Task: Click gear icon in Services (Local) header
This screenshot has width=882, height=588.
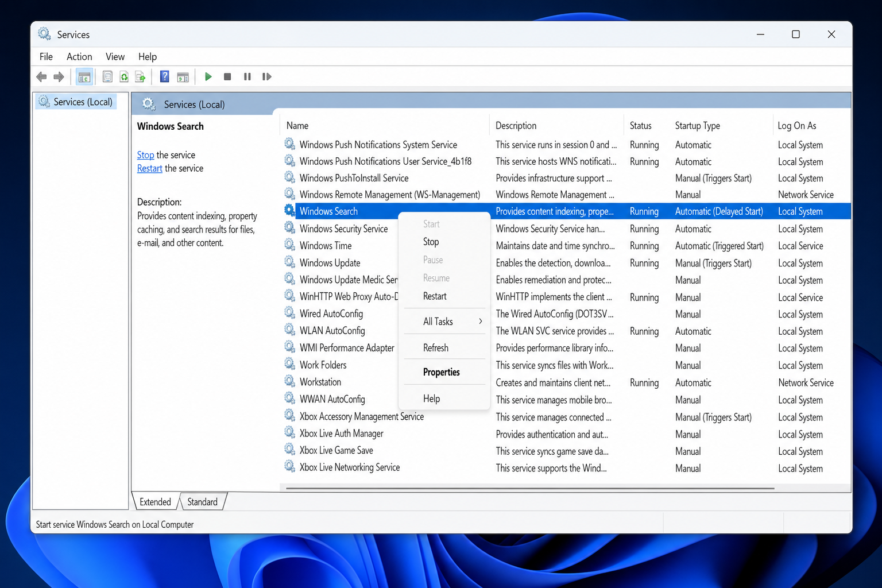Action: click(149, 104)
